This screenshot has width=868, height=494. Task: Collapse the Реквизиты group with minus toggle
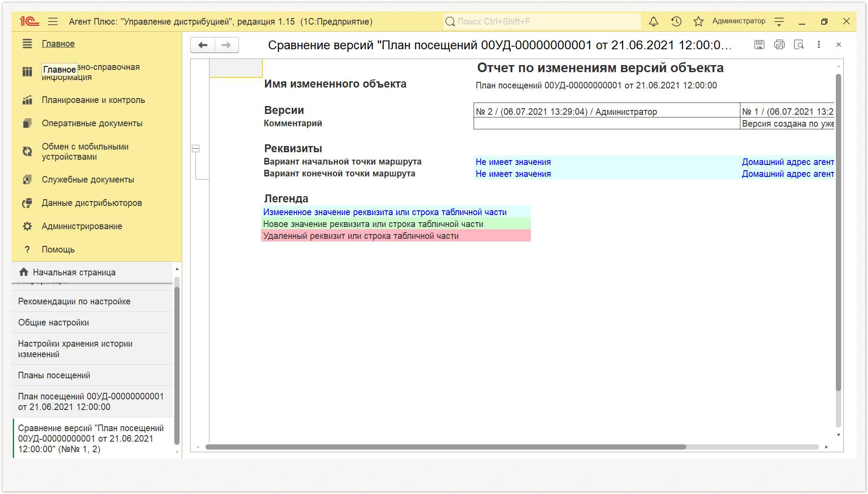(196, 149)
